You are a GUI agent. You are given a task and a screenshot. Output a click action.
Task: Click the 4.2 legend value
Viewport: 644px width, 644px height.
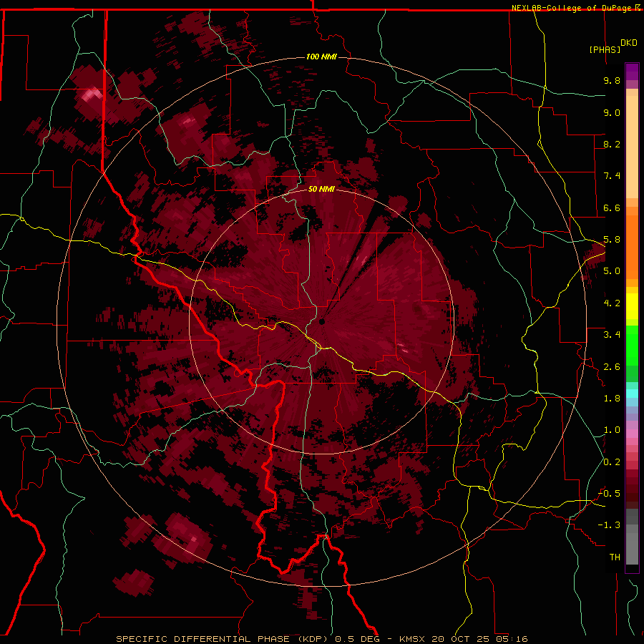point(612,303)
